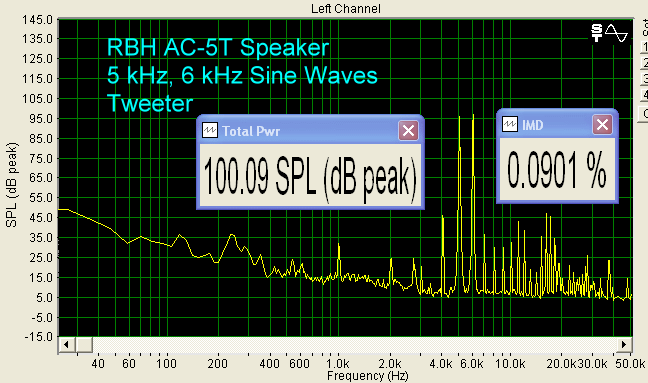Click the 200 frequency tick label
The width and height of the screenshot is (648, 383).
[218, 364]
